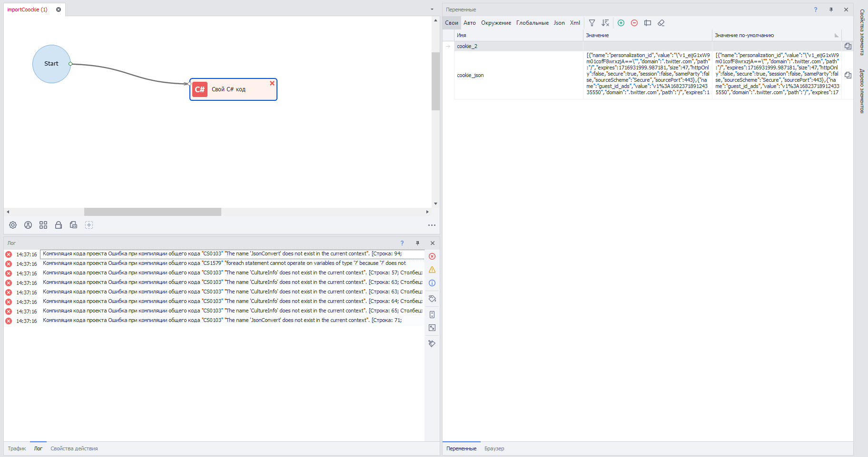
Task: Toggle the warning messages filter in log
Action: 432,270
